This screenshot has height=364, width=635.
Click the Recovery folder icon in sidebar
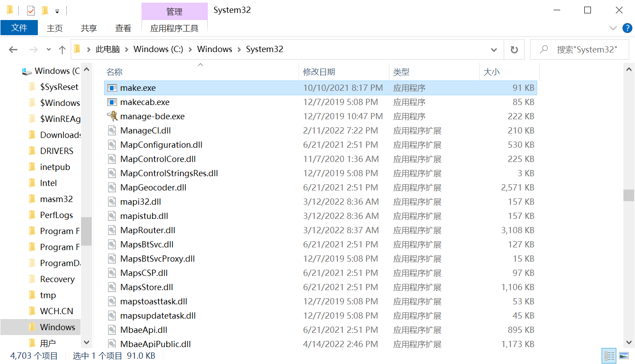click(32, 279)
